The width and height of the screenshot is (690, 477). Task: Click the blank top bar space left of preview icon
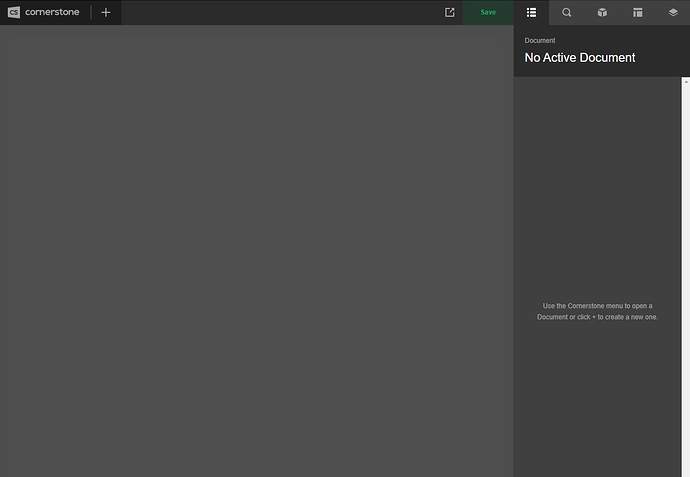(x=280, y=12)
